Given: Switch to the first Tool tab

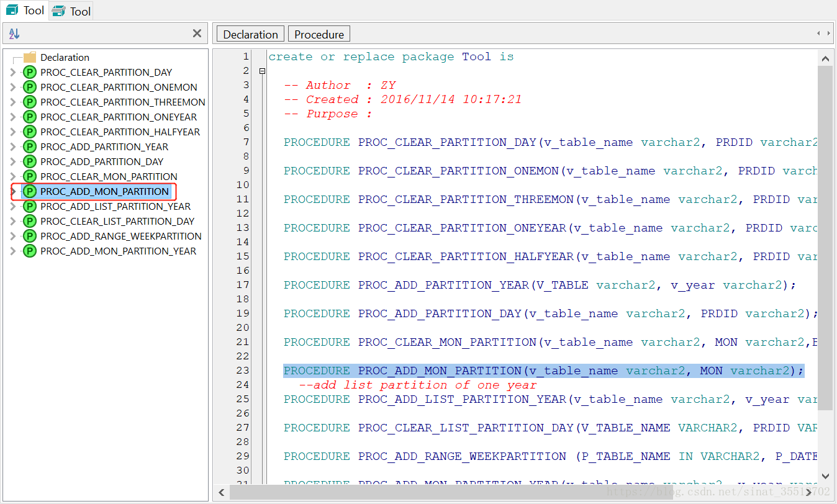Looking at the screenshot, I should tap(24, 10).
